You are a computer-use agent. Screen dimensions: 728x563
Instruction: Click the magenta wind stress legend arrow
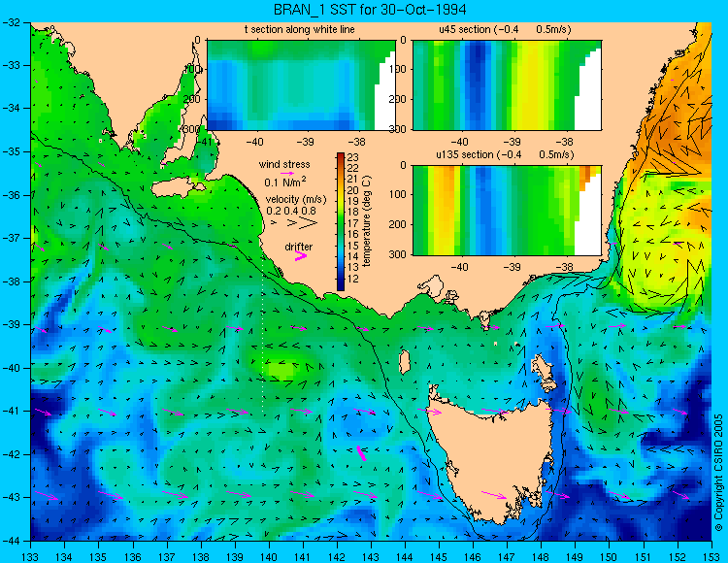point(287,173)
